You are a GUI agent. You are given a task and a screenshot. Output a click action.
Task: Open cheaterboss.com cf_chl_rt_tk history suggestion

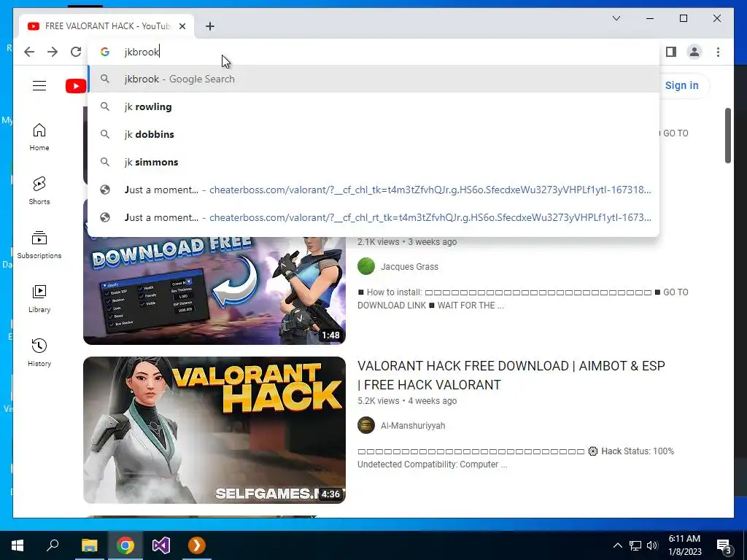[x=374, y=217]
